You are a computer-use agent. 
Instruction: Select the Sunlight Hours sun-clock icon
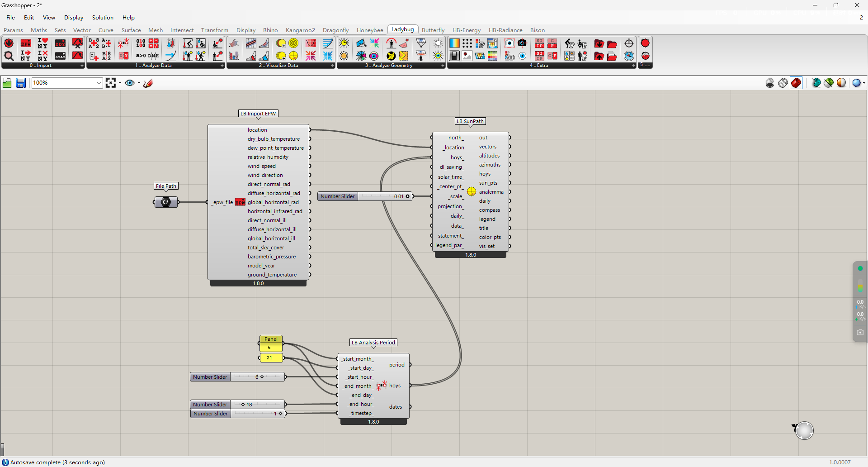pyautogui.click(x=344, y=43)
